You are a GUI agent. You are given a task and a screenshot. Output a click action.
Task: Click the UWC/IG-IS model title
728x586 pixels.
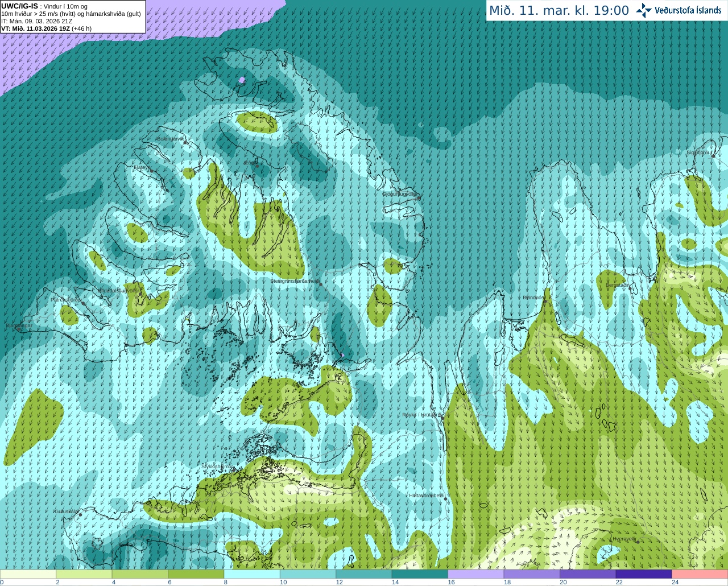pos(19,6)
